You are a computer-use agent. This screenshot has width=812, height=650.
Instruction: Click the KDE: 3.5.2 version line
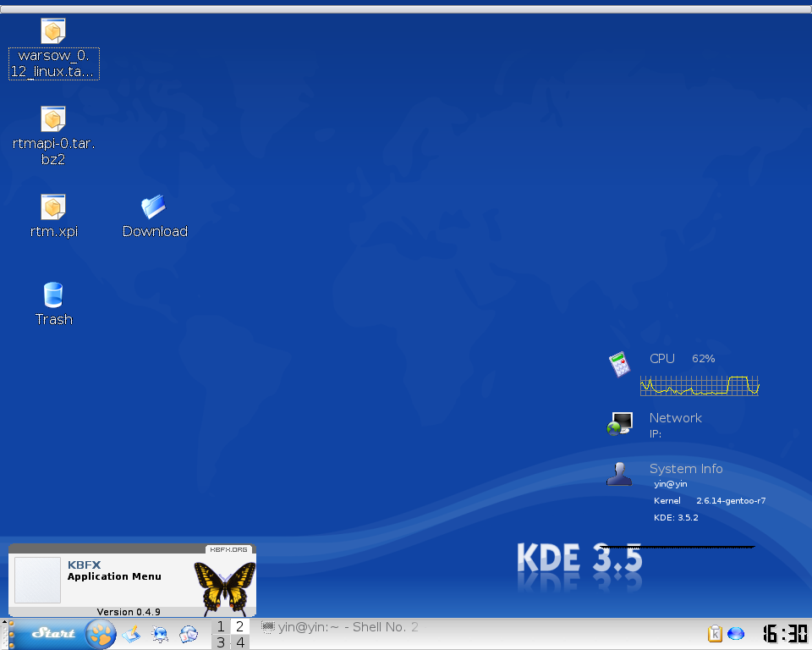(676, 517)
